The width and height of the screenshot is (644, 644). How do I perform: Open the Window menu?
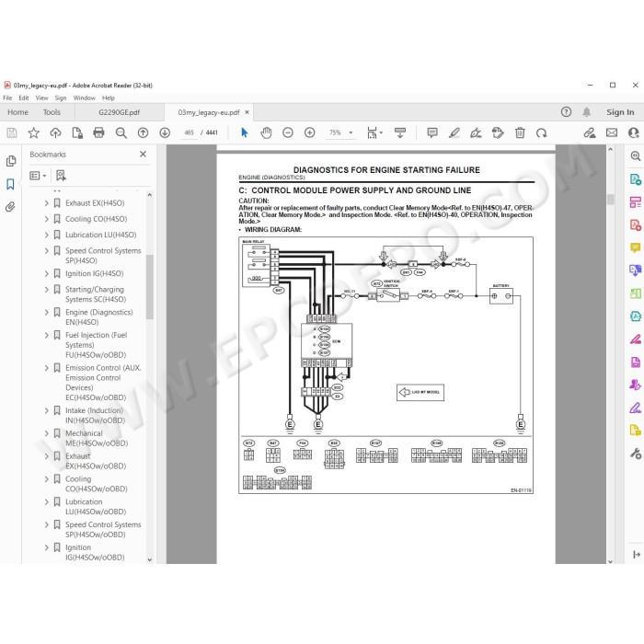(85, 98)
